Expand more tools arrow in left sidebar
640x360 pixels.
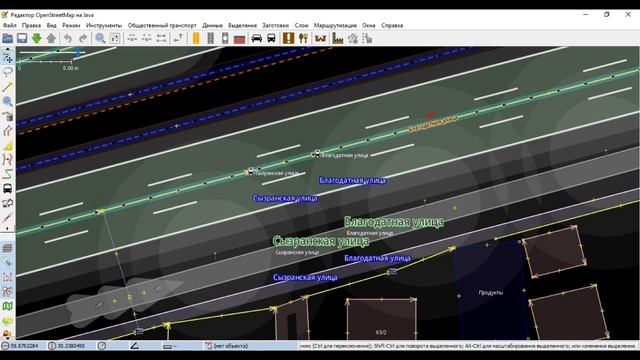[7, 229]
